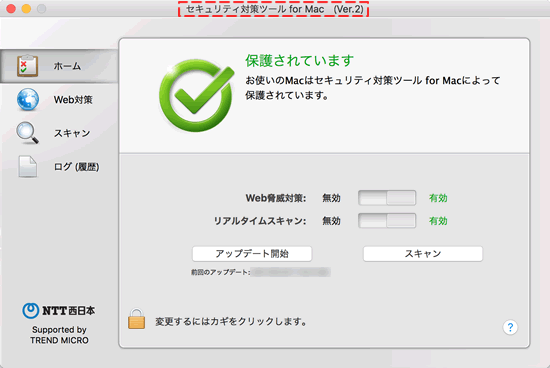
Task: Click the 前回のアップデート label
Action: tap(220, 272)
